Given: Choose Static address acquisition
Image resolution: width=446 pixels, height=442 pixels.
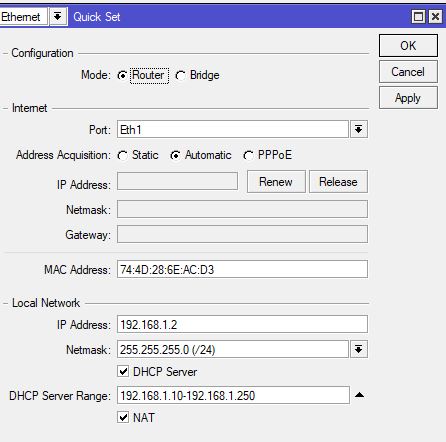Looking at the screenshot, I should pos(122,155).
